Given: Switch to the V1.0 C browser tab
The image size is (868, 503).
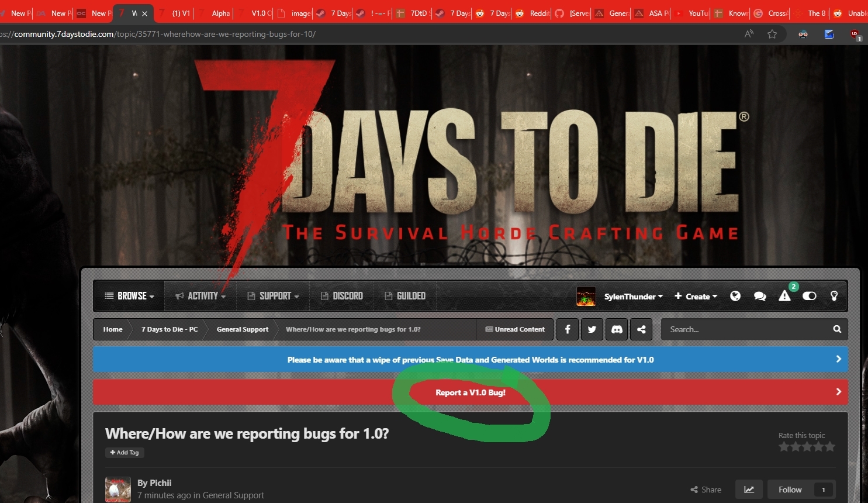Looking at the screenshot, I should pyautogui.click(x=254, y=13).
